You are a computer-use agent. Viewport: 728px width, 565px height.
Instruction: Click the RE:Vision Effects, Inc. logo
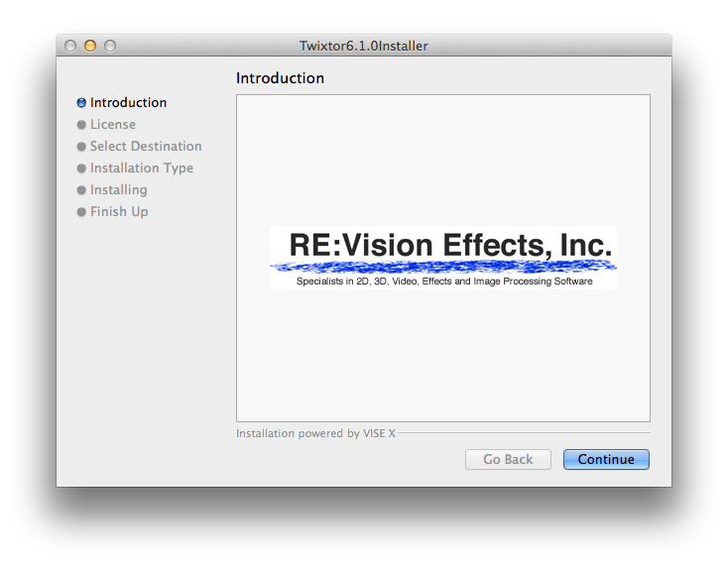tap(443, 258)
